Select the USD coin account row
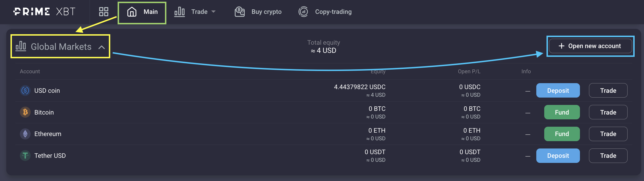Screen dimensions: 644x181 point(47,90)
